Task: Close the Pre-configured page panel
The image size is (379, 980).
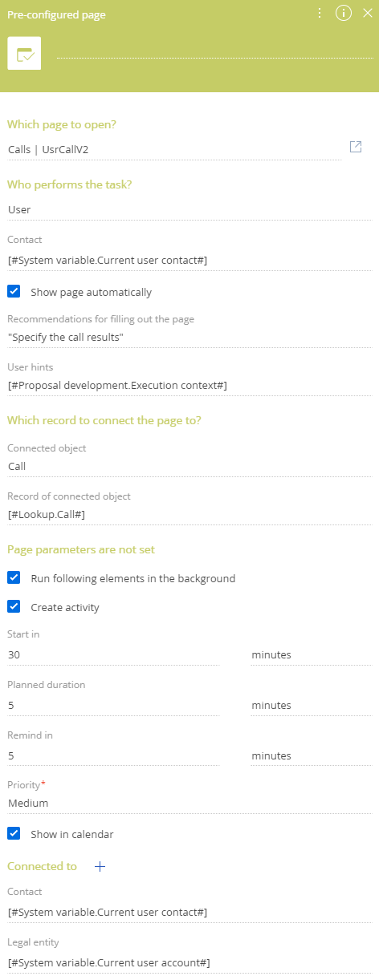Action: pos(367,14)
